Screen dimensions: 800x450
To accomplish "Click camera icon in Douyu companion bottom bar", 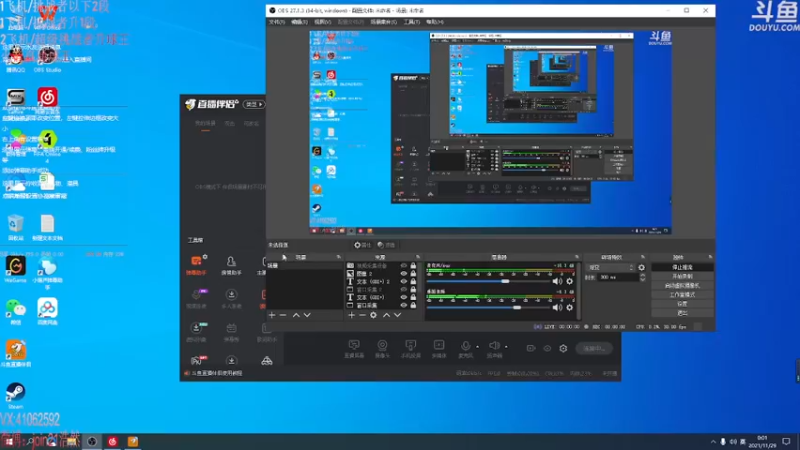I will (382, 349).
